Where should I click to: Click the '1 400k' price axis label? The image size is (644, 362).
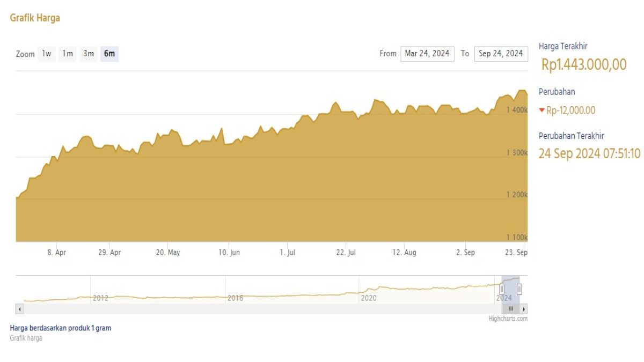[x=517, y=110]
